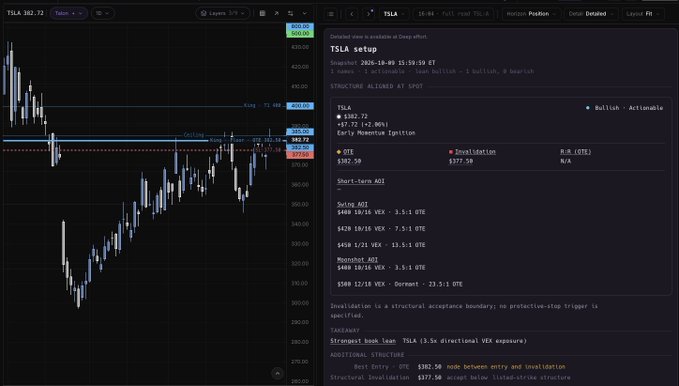Click the Invalidation label link
The width and height of the screenshot is (679, 386).
pyautogui.click(x=475, y=152)
